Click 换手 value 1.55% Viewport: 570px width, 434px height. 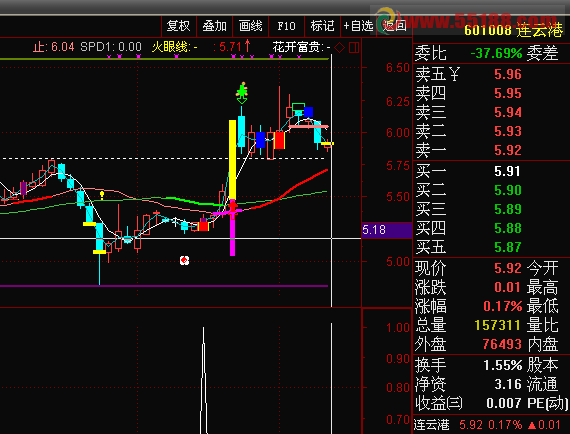503,365
